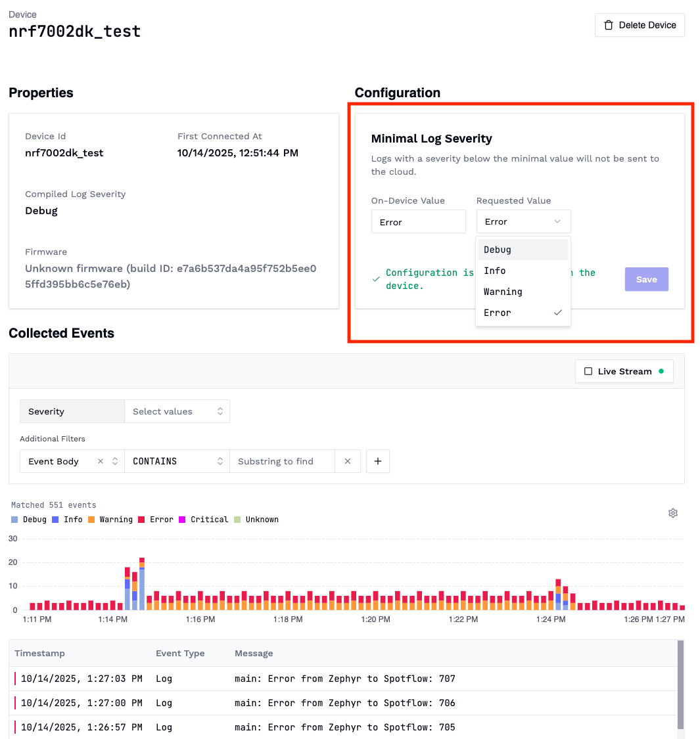Open the Severity Select values dropdown
The image size is (700, 739).
pyautogui.click(x=177, y=411)
